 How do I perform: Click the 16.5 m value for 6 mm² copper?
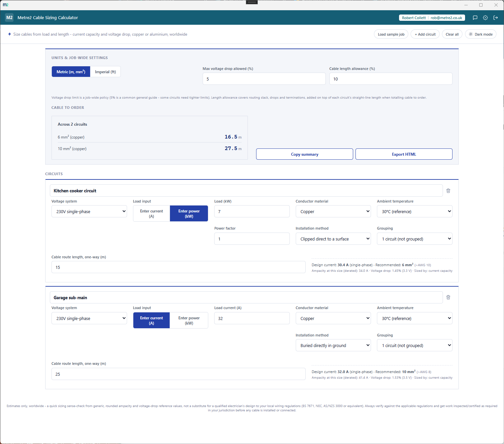click(233, 137)
